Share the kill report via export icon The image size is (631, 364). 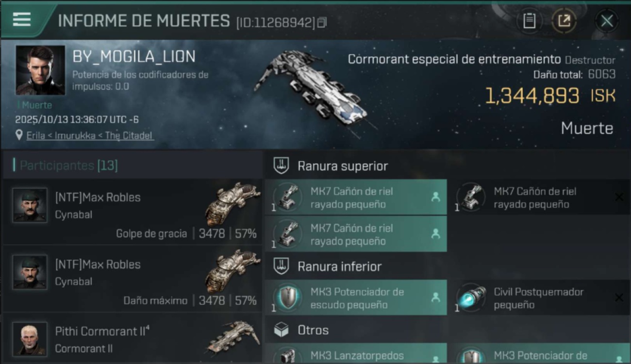(x=564, y=21)
